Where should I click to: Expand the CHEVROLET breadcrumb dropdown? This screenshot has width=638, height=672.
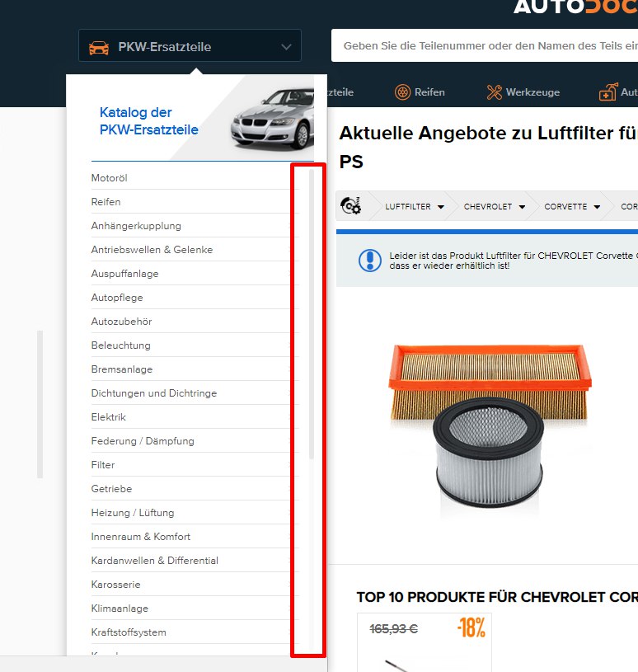click(522, 207)
